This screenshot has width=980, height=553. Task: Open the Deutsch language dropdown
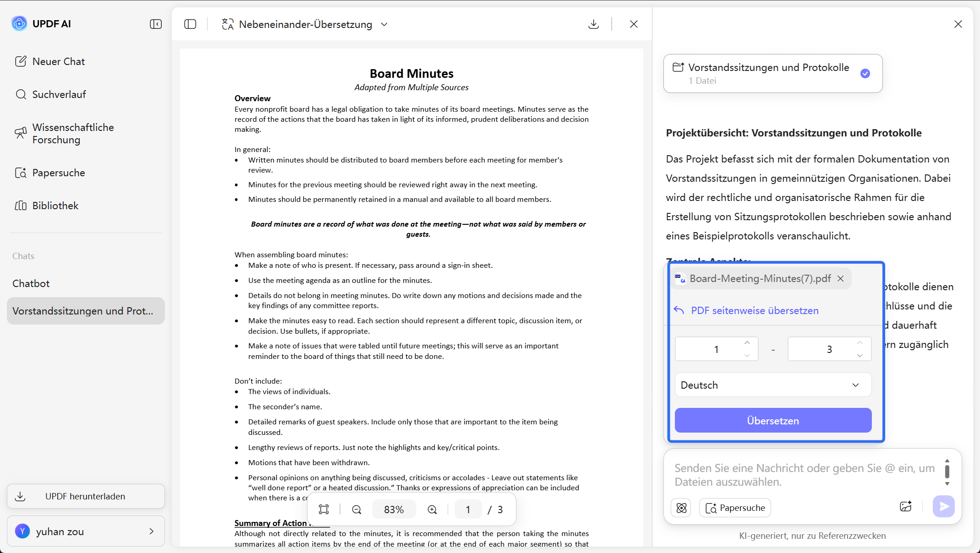[773, 385]
